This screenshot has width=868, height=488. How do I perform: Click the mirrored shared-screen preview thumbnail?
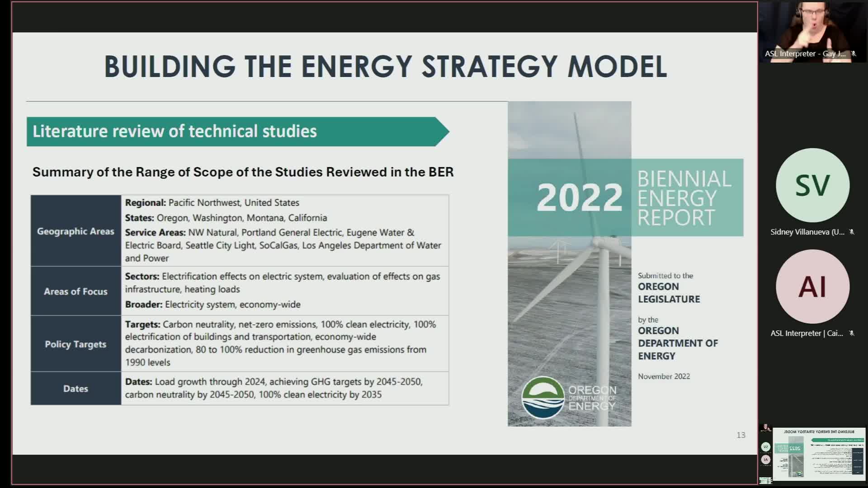click(x=819, y=454)
